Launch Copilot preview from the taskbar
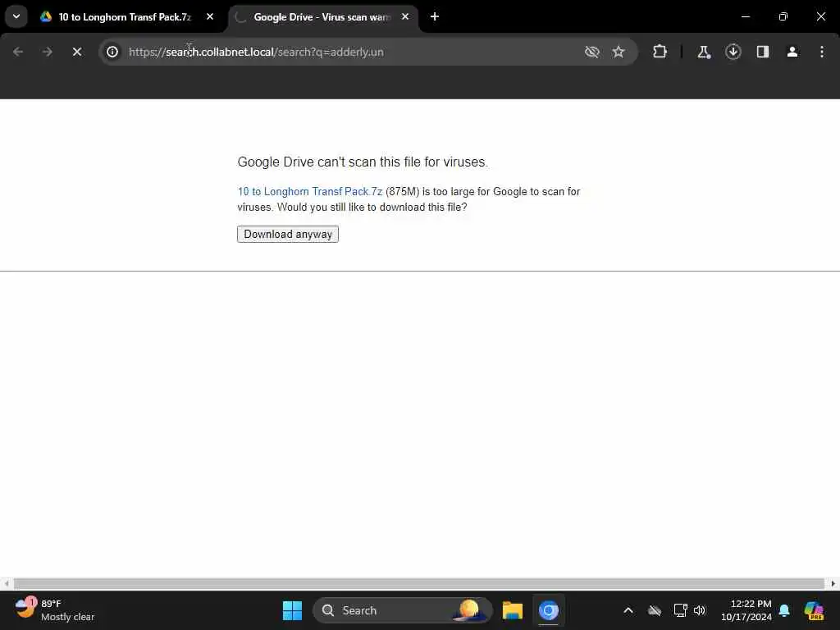The height and width of the screenshot is (630, 840). click(814, 610)
